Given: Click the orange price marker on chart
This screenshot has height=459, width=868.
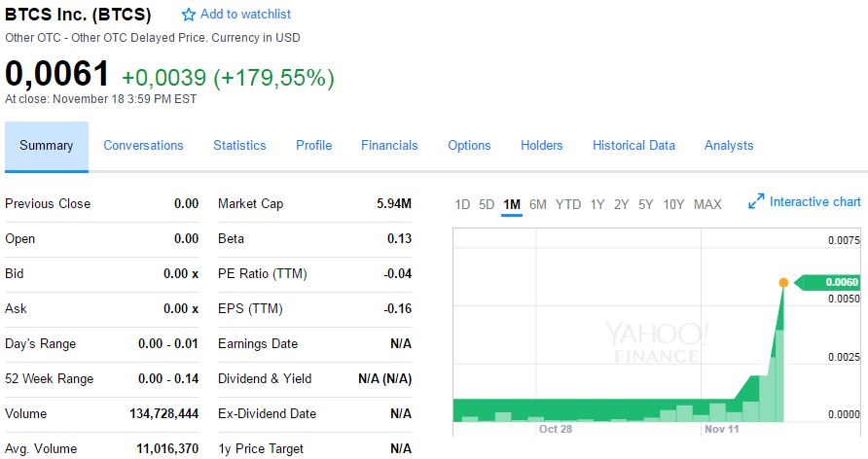Looking at the screenshot, I should [783, 283].
